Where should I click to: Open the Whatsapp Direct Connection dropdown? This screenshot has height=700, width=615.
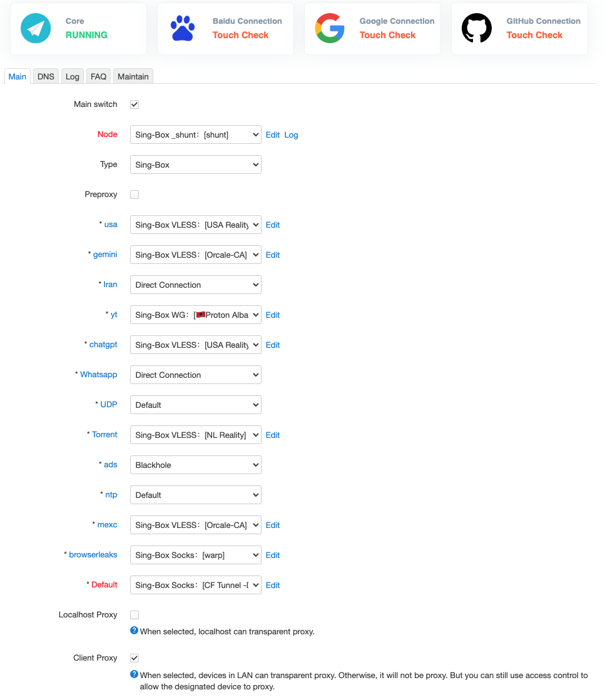point(195,375)
